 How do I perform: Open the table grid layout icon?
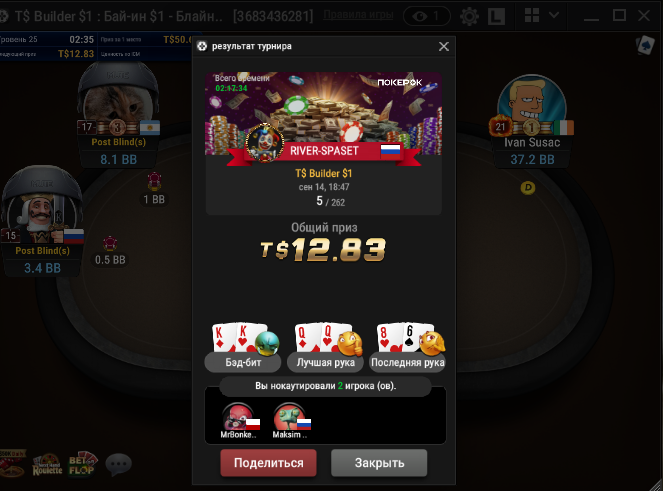tap(531, 15)
